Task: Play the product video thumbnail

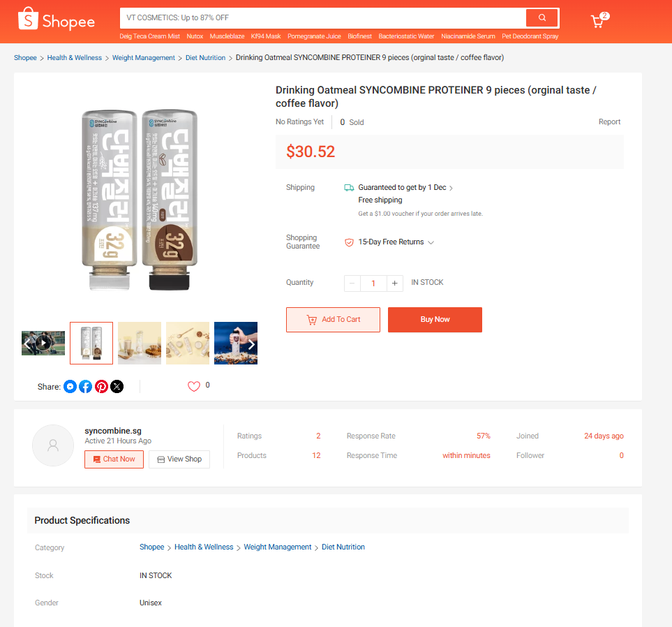Action: click(44, 343)
